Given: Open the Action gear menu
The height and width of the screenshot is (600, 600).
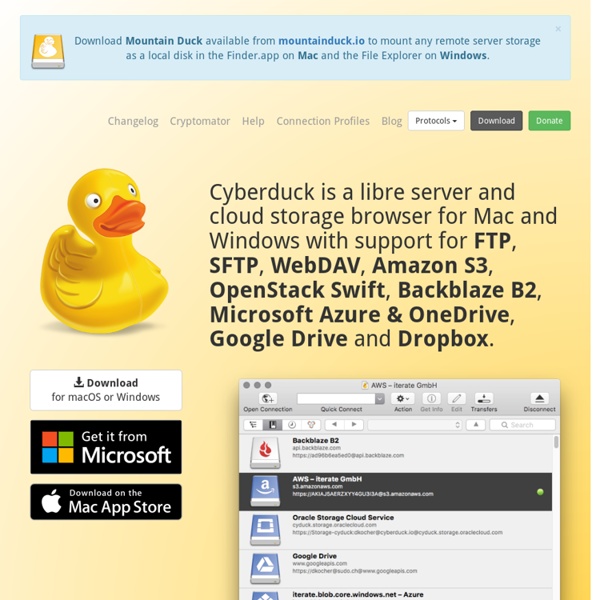Looking at the screenshot, I should (403, 399).
